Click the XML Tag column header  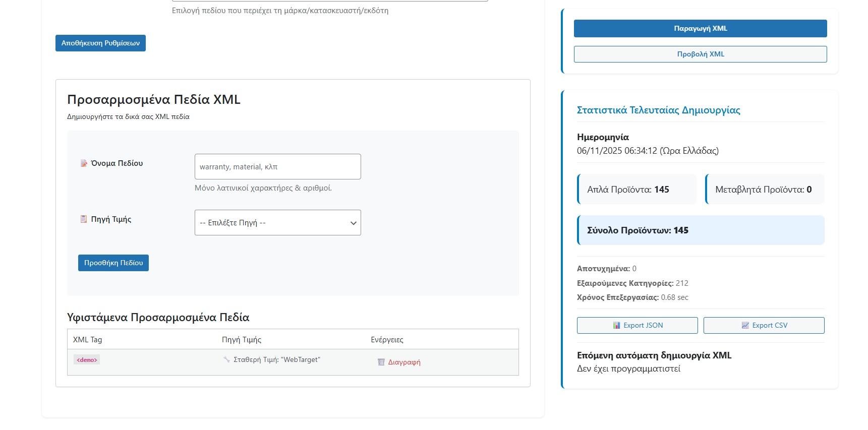point(88,340)
